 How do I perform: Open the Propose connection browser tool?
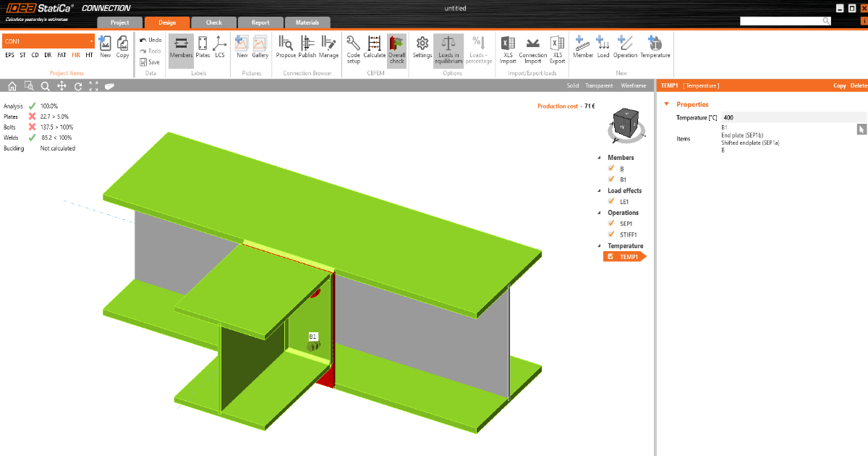(x=286, y=44)
